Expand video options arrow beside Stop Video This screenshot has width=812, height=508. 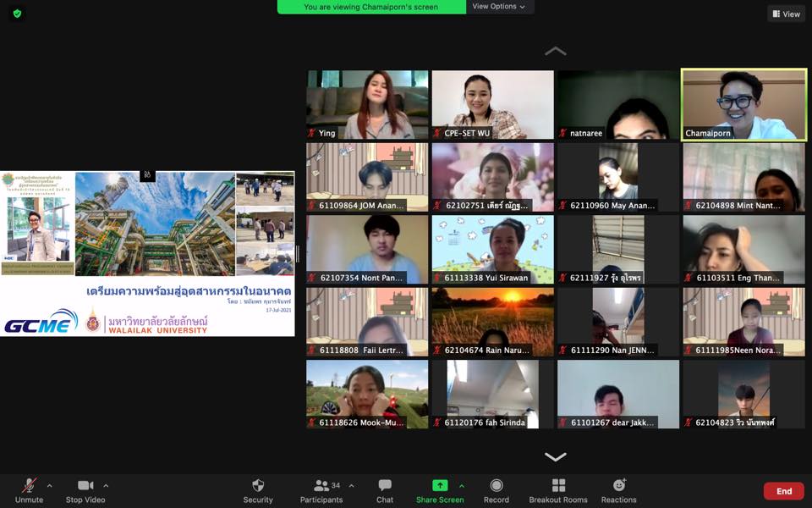point(106,486)
